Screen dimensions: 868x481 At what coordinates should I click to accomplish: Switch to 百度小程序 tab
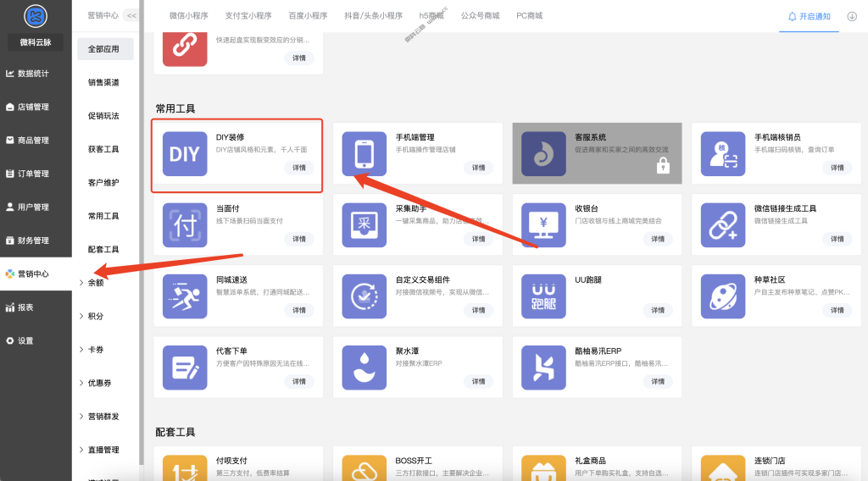point(308,15)
